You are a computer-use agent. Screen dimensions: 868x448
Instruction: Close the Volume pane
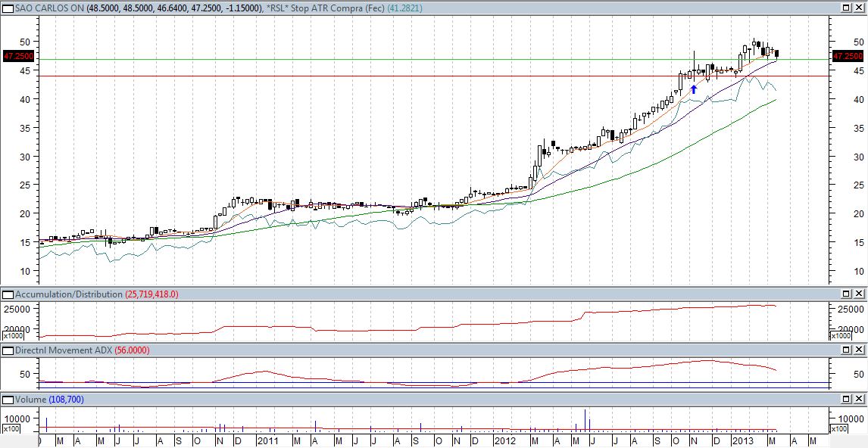pyautogui.click(x=859, y=399)
